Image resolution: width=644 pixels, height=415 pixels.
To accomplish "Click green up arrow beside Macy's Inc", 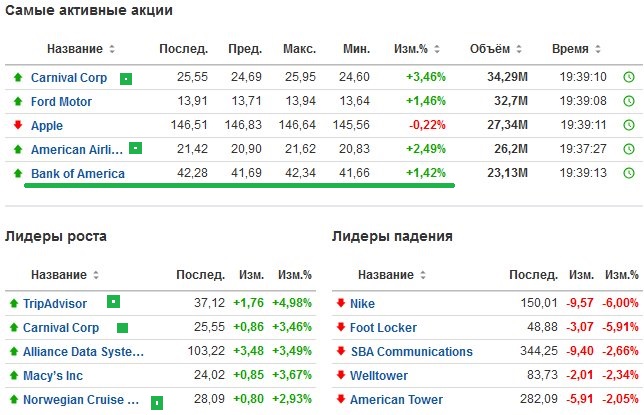I will click(14, 375).
